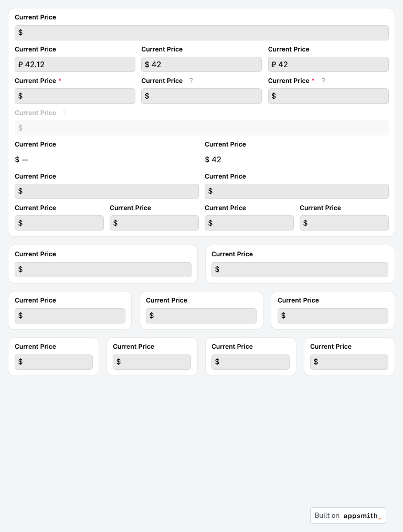The width and height of the screenshot is (403, 532).
Task: Click the plain-text read-only $ 42 value
Action: coord(213,160)
